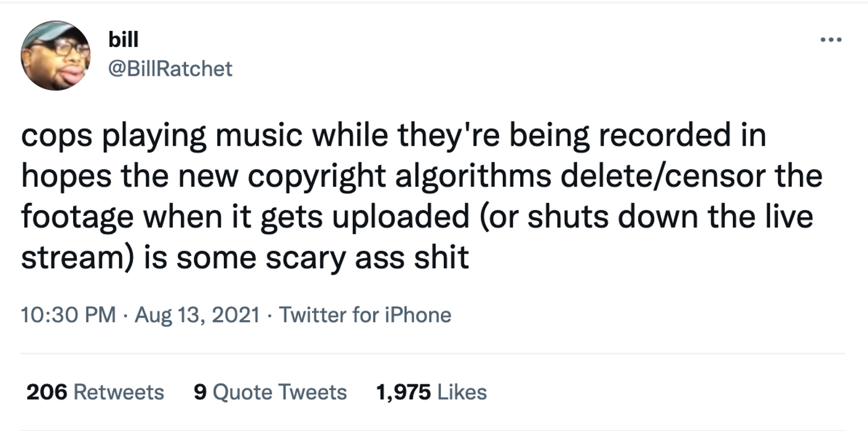View the list of Retweets
The image size is (868, 431).
pyautogui.click(x=118, y=392)
